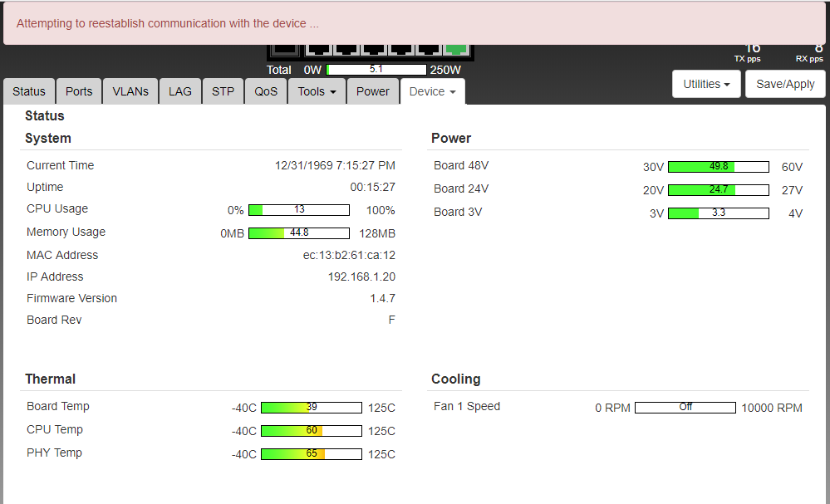Open the Utilities dropdown menu
The height and width of the screenshot is (504, 830).
point(705,84)
